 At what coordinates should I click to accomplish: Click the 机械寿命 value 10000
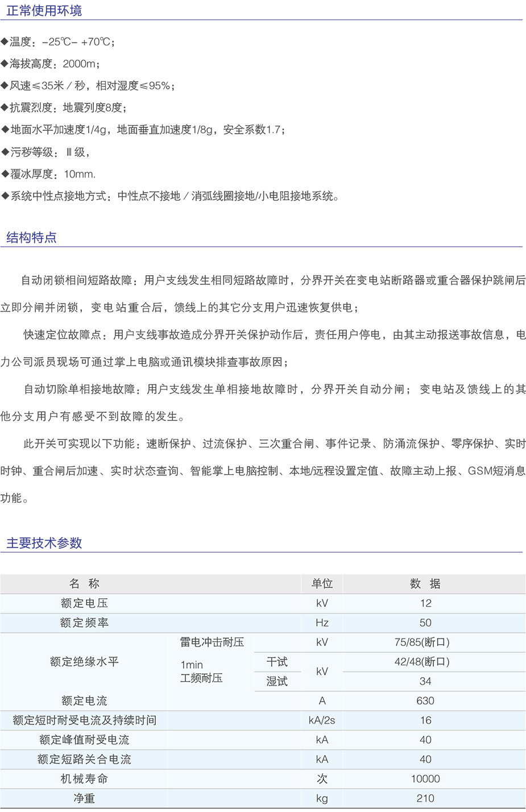point(425,779)
